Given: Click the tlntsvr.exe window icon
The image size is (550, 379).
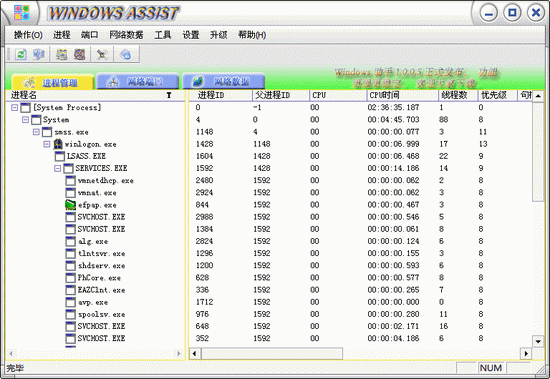Looking at the screenshot, I should [71, 253].
